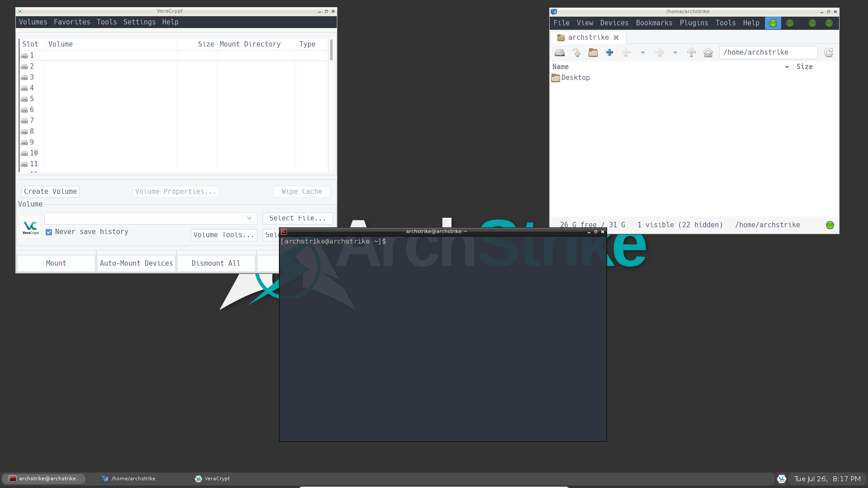Click the parent directory icon in file manager
Image resolution: width=868 pixels, height=488 pixels.
click(691, 52)
